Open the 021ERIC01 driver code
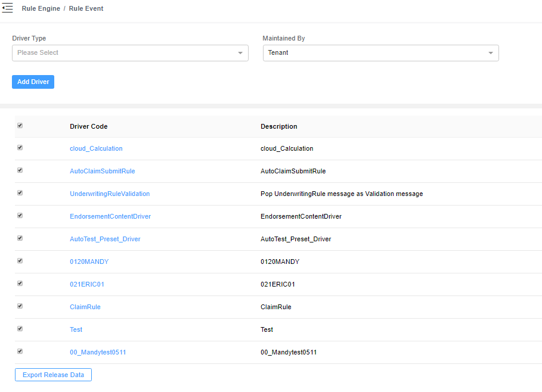Screen dimensions: 542x392 pos(87,284)
